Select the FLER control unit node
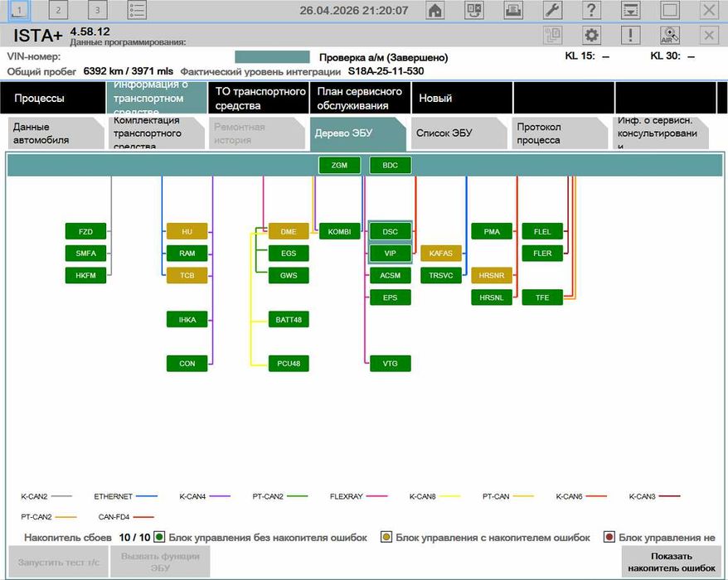This screenshot has width=728, height=580. click(542, 254)
